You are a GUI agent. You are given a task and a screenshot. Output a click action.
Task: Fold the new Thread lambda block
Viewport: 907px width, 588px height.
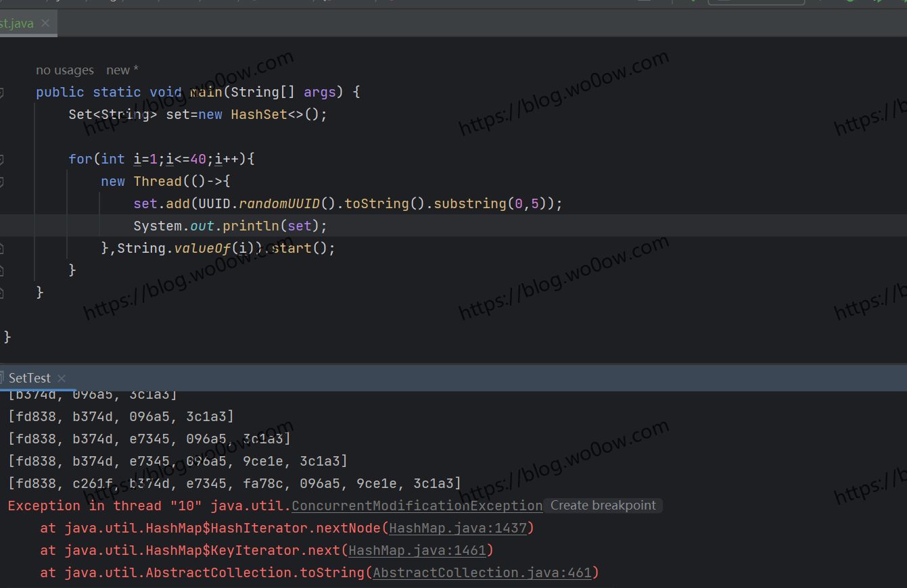[2, 182]
